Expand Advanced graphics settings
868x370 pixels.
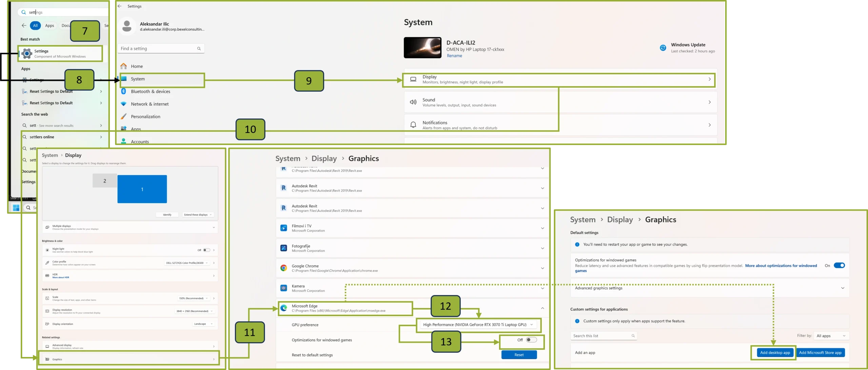pyautogui.click(x=710, y=288)
